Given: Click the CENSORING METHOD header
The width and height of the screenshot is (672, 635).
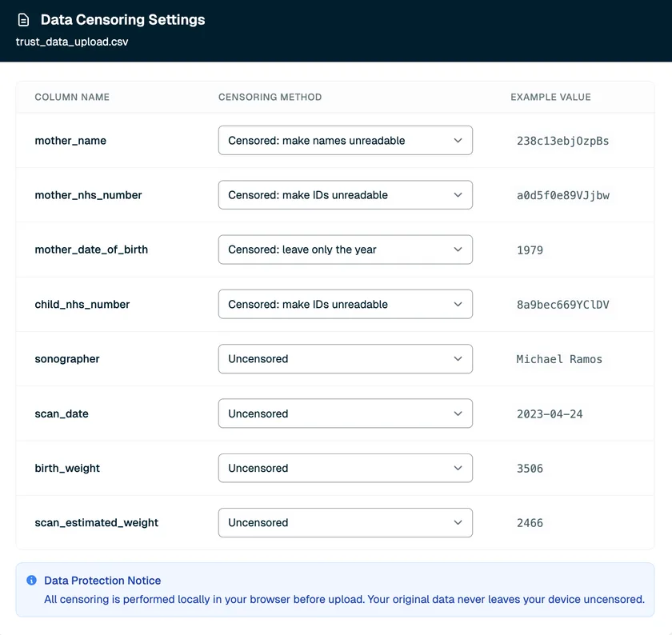Looking at the screenshot, I should tap(270, 98).
